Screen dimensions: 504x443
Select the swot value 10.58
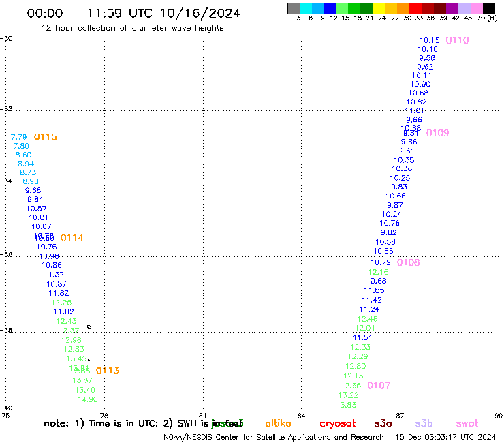(x=385, y=242)
